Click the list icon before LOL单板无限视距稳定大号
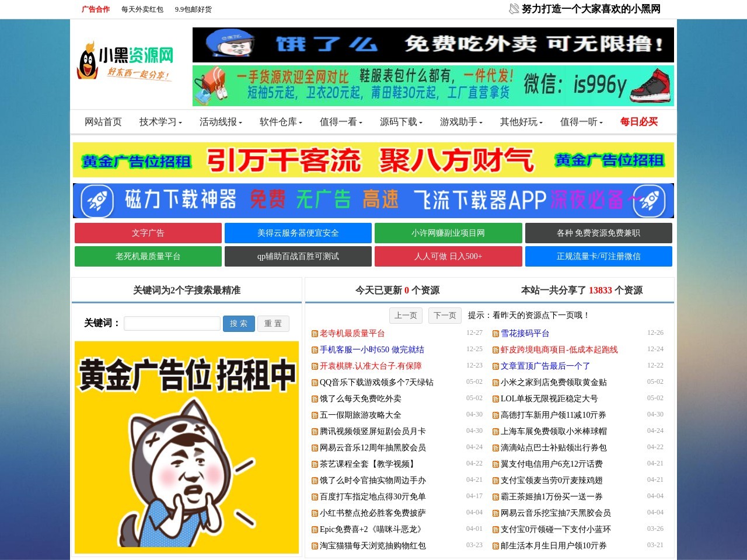 495,399
